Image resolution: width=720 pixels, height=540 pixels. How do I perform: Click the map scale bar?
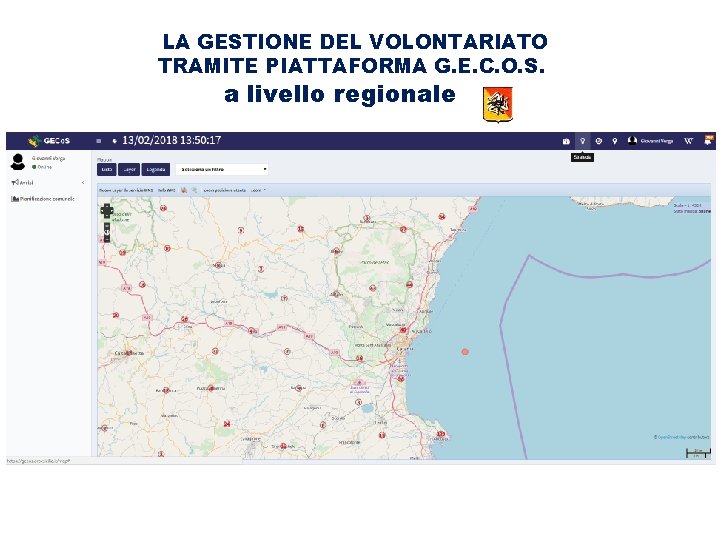click(698, 453)
